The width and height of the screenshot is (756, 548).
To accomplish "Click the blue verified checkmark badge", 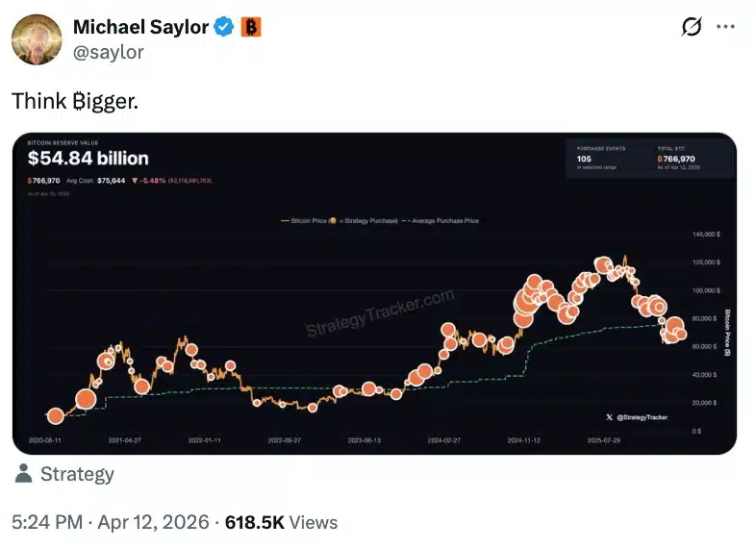I will click(223, 27).
